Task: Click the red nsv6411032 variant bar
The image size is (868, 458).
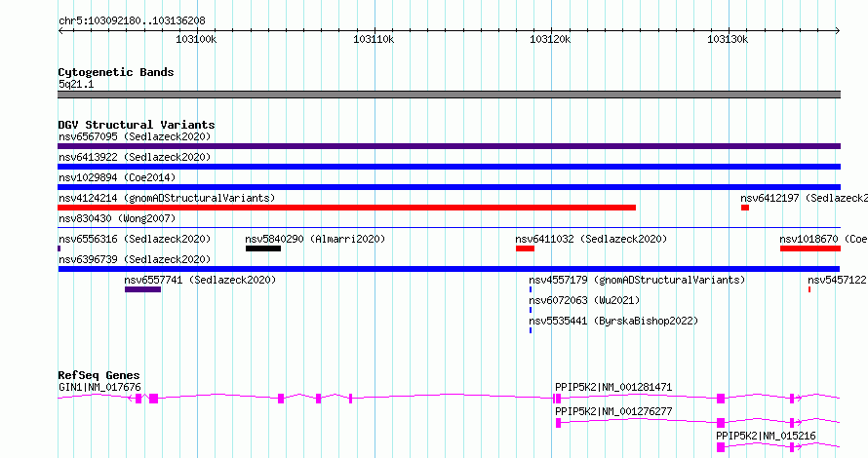Action: [526, 248]
